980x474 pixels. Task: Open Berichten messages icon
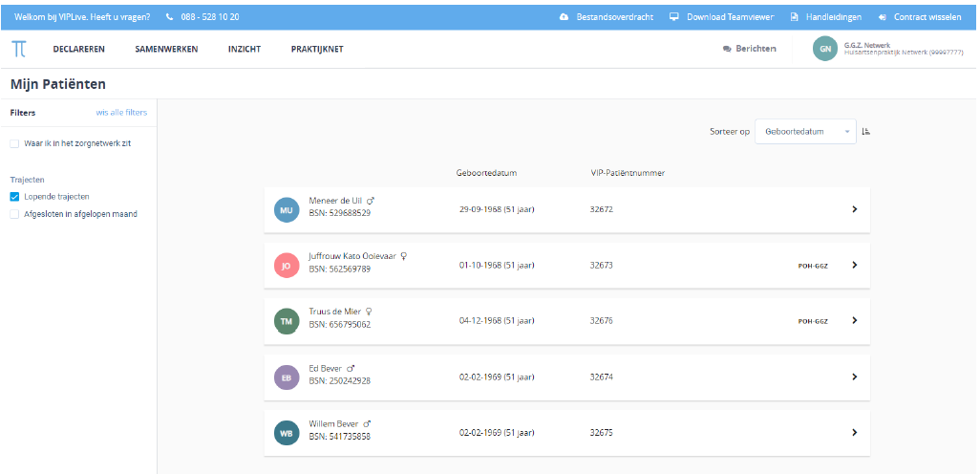point(728,49)
